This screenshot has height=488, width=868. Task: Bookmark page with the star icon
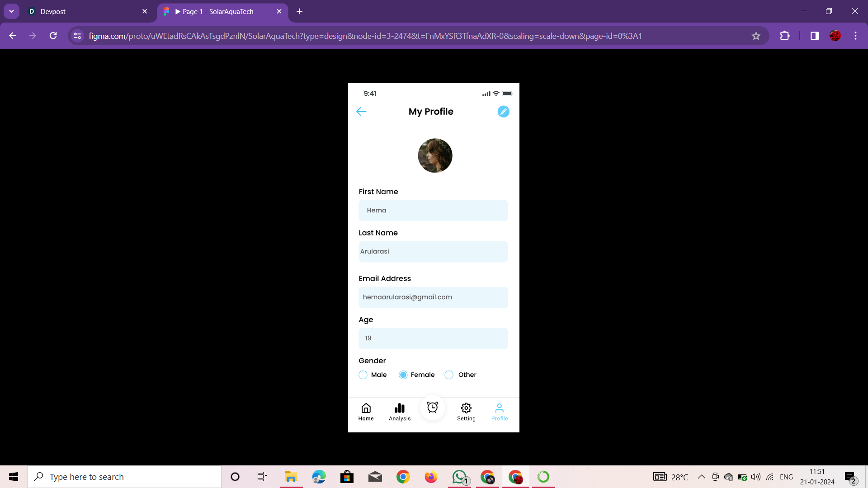point(756,36)
